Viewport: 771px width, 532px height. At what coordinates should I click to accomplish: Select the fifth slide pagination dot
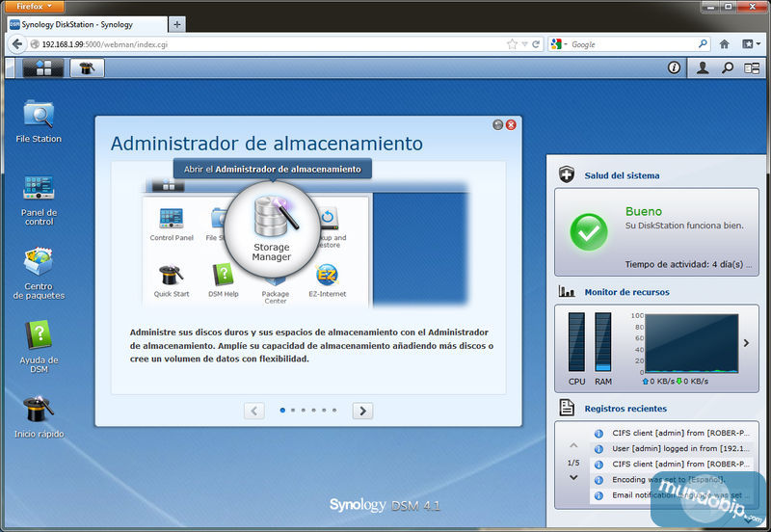324,410
